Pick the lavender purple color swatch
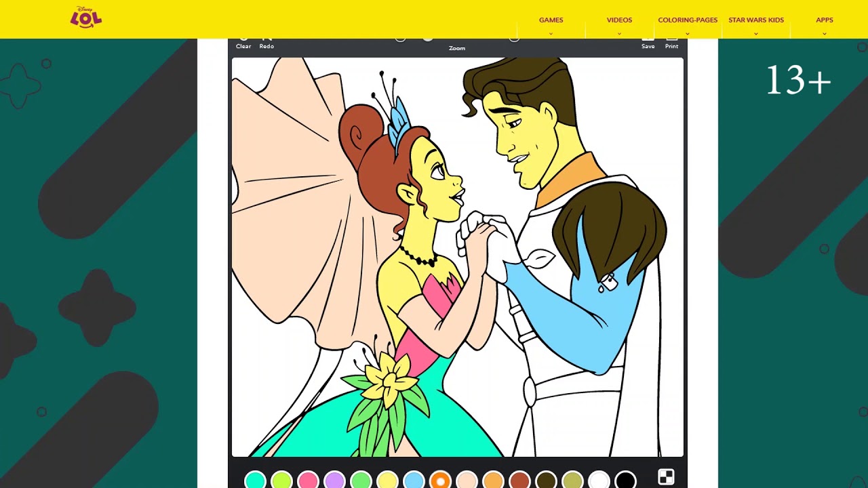868x488 pixels. point(334,481)
